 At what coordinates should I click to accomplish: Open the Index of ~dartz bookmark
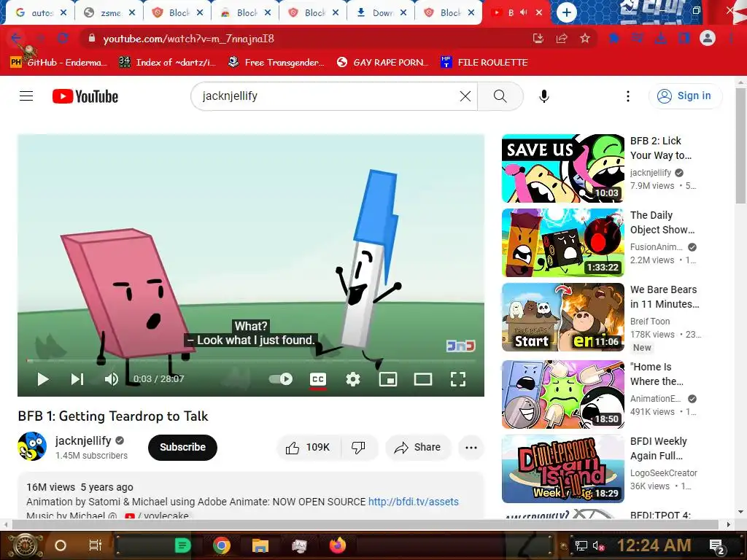167,63
